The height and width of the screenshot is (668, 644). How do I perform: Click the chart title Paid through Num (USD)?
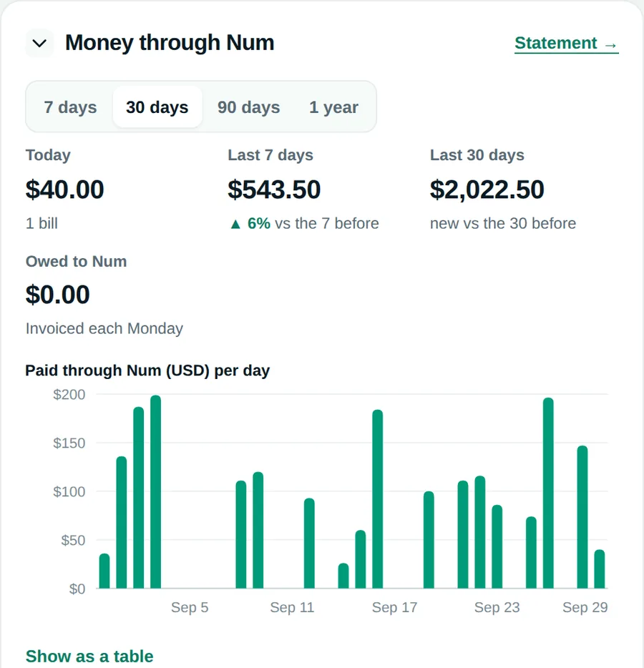tap(147, 370)
